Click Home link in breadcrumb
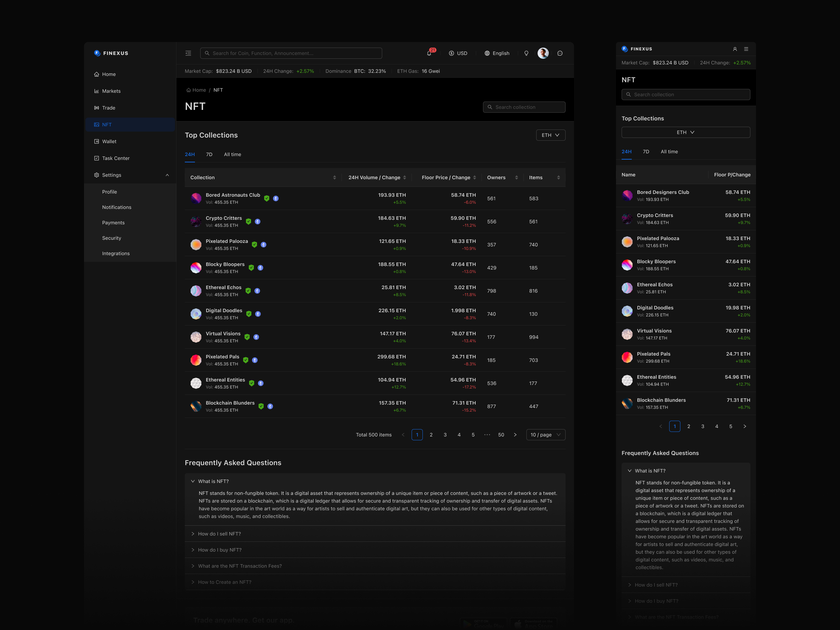 (199, 90)
